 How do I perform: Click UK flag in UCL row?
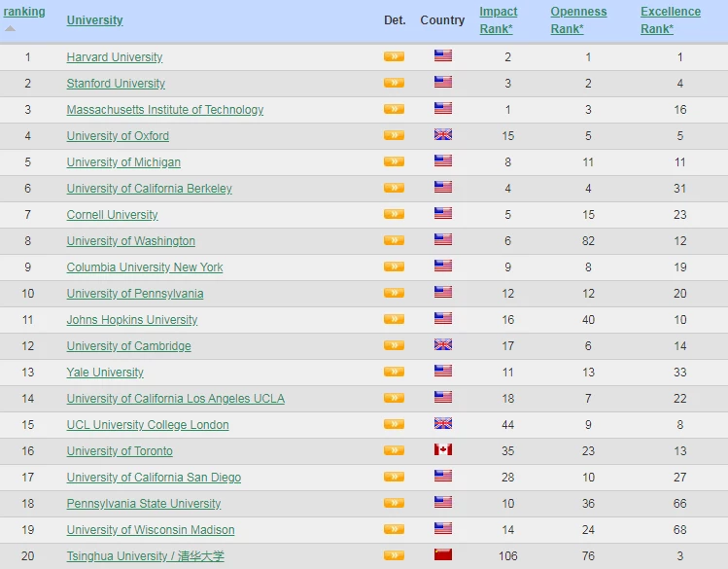443,424
